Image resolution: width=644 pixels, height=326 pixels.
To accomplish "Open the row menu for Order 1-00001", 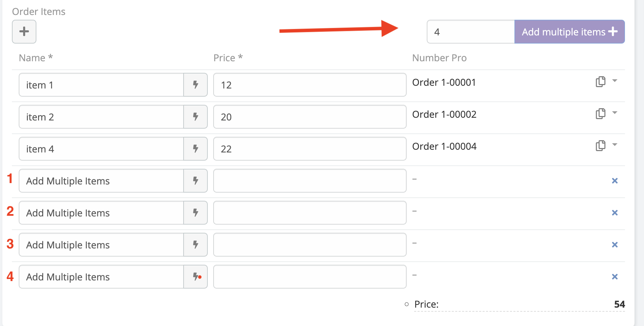I will 615,81.
